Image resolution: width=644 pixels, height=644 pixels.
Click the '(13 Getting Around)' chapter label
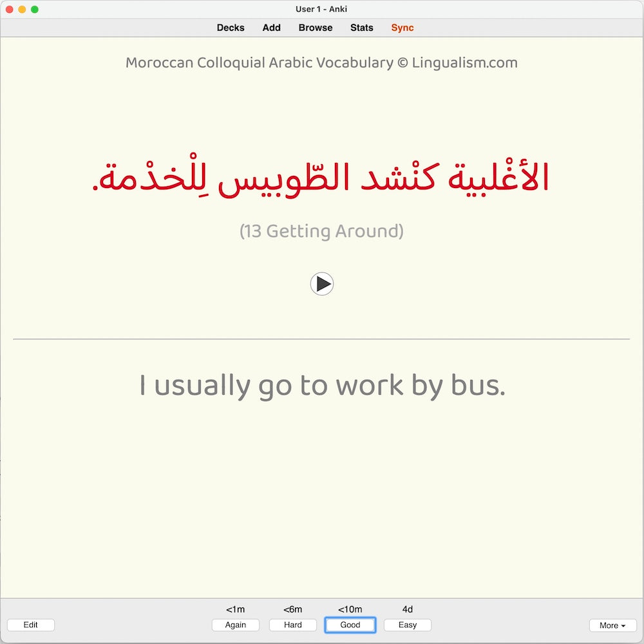point(322,231)
